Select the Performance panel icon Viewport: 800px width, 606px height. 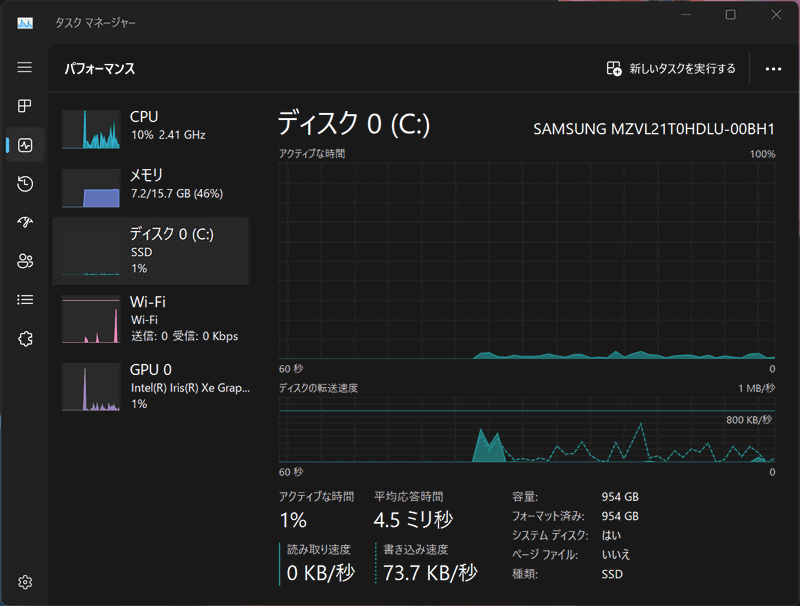pyautogui.click(x=25, y=144)
